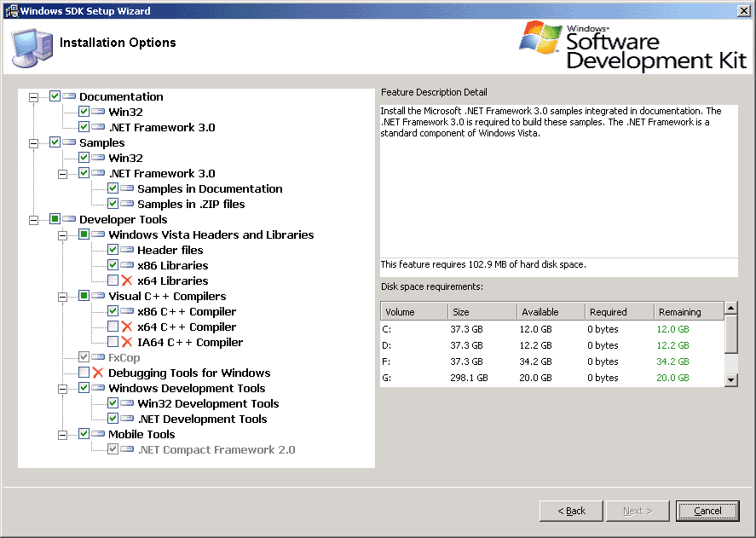Click the red X icon beside Debugging Tools for Windows

pyautogui.click(x=98, y=373)
